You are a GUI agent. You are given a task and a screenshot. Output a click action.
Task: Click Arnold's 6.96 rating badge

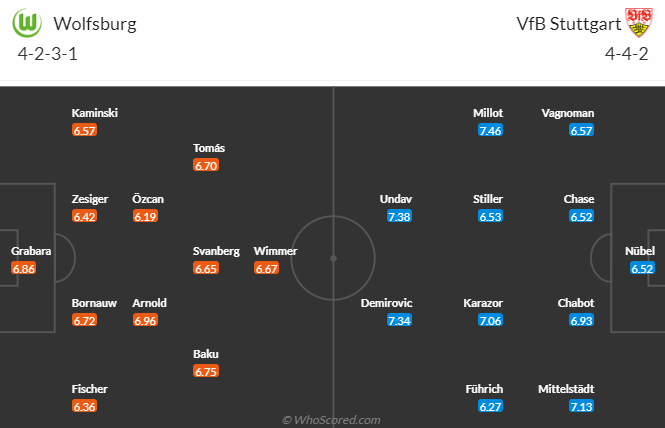(x=146, y=321)
